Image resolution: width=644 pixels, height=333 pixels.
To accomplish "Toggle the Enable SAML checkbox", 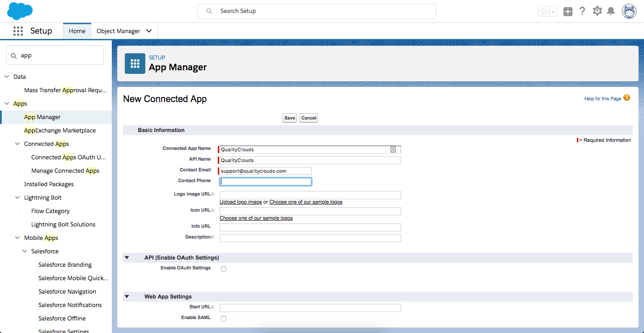I will pyautogui.click(x=224, y=319).
